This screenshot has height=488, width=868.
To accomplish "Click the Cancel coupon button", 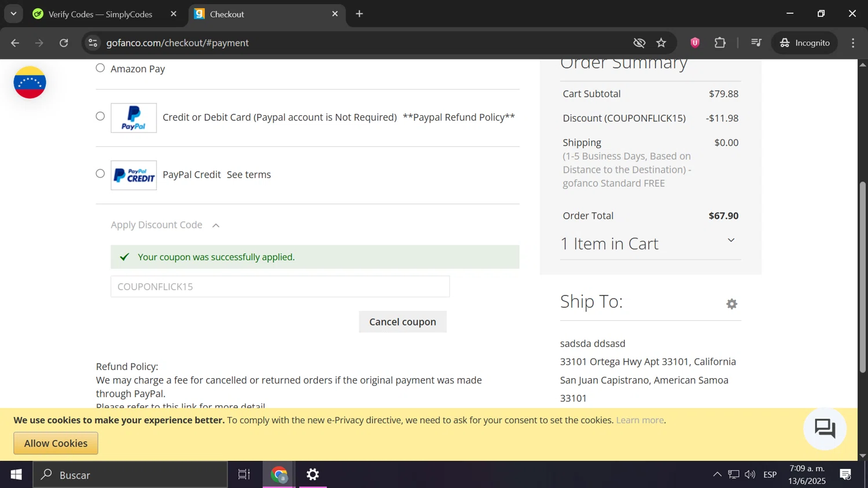I will 403,322.
